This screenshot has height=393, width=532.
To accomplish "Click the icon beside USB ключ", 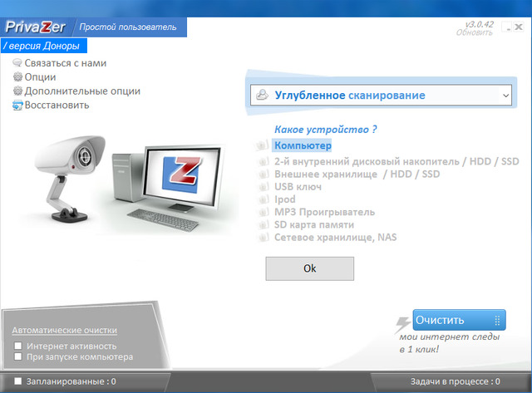I will [264, 187].
